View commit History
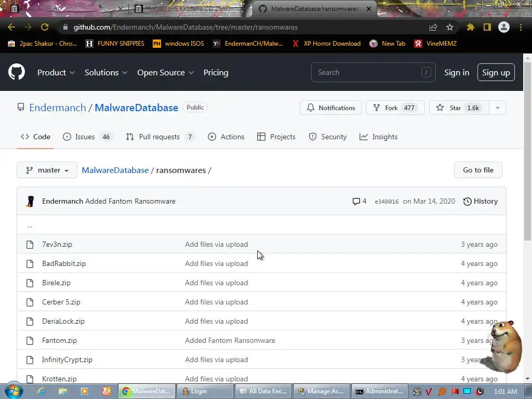The width and height of the screenshot is (532, 399). (481, 201)
